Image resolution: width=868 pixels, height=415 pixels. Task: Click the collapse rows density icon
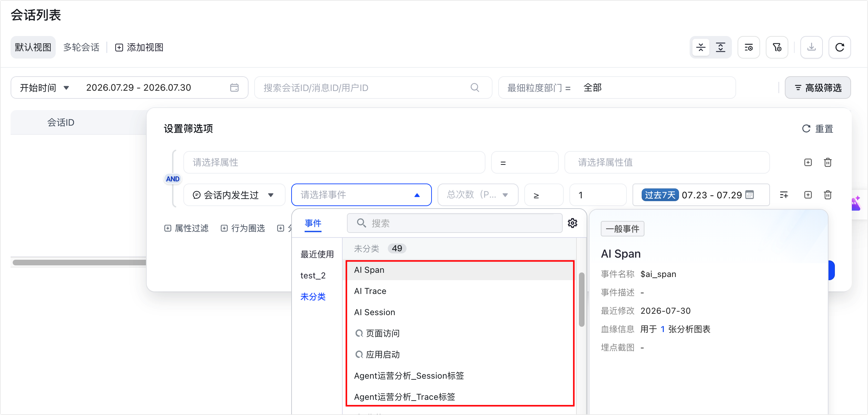(701, 47)
